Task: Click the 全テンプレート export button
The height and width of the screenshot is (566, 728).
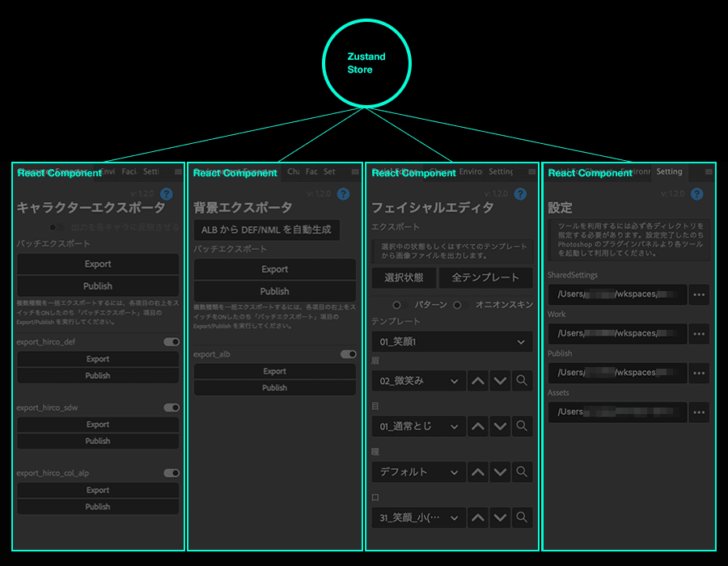Action: point(485,277)
